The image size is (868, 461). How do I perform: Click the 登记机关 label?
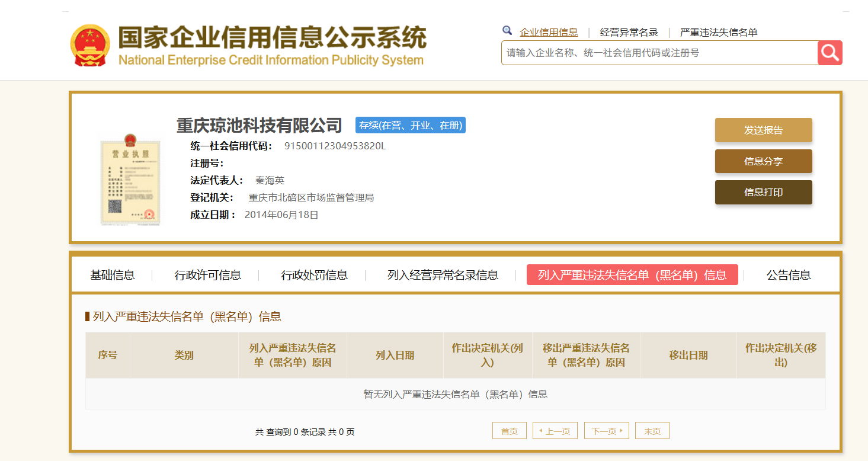(212, 197)
